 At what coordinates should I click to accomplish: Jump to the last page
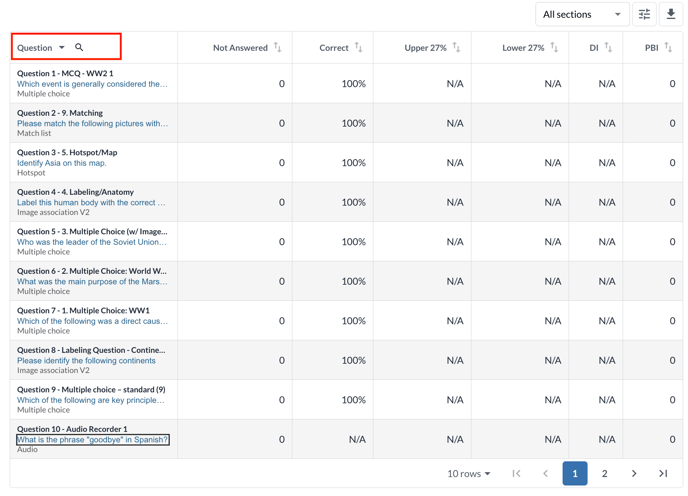coord(663,473)
